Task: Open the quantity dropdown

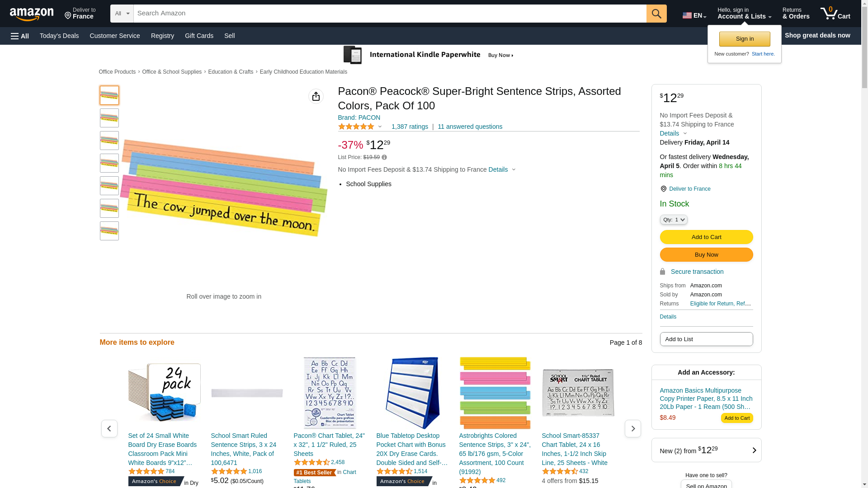Action: pyautogui.click(x=674, y=220)
